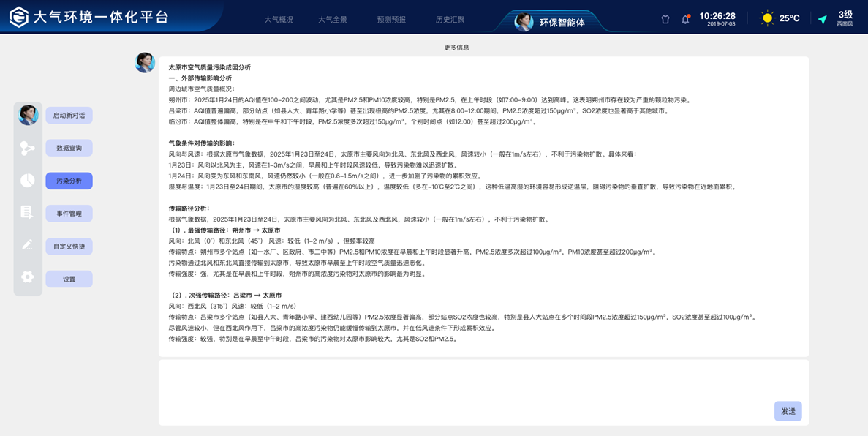Click the notification bell with red badge
This screenshot has width=868, height=436.
pyautogui.click(x=686, y=19)
